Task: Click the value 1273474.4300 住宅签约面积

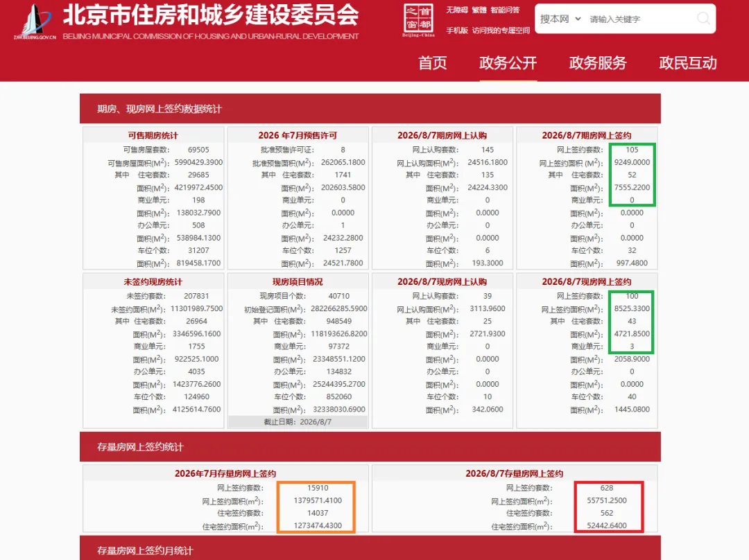Action: tap(318, 525)
